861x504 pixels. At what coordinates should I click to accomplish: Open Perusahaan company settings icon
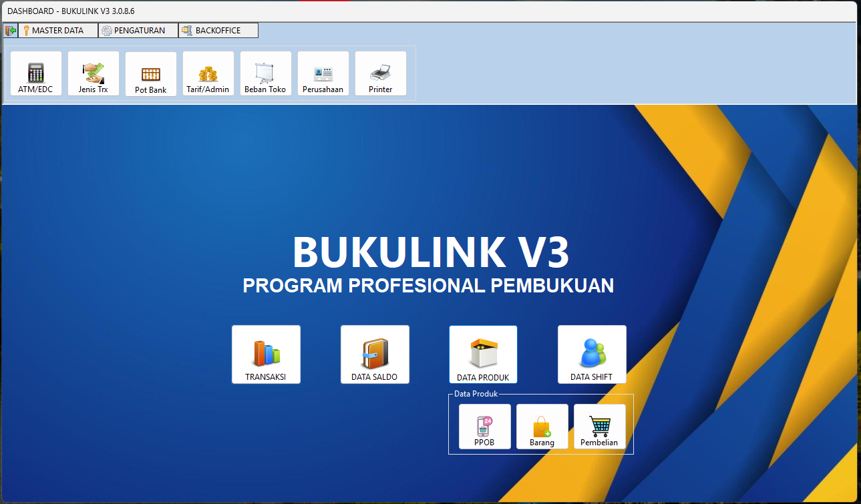pos(323,74)
